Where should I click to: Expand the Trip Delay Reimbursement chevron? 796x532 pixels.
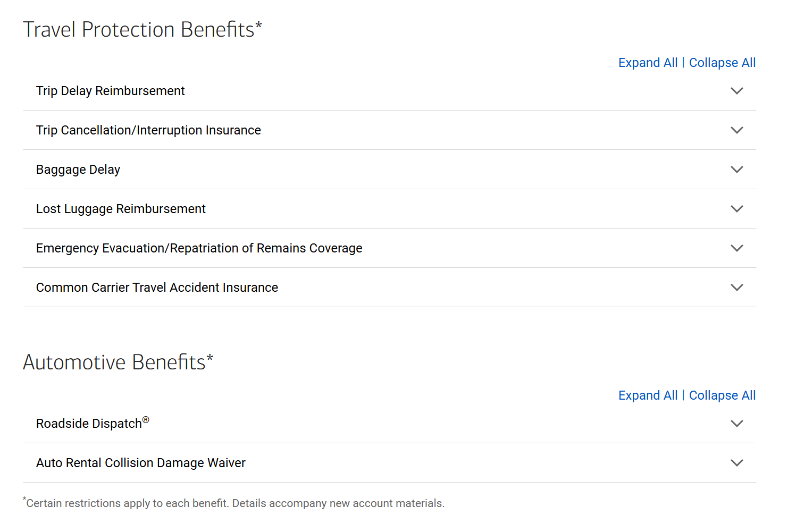tap(736, 91)
